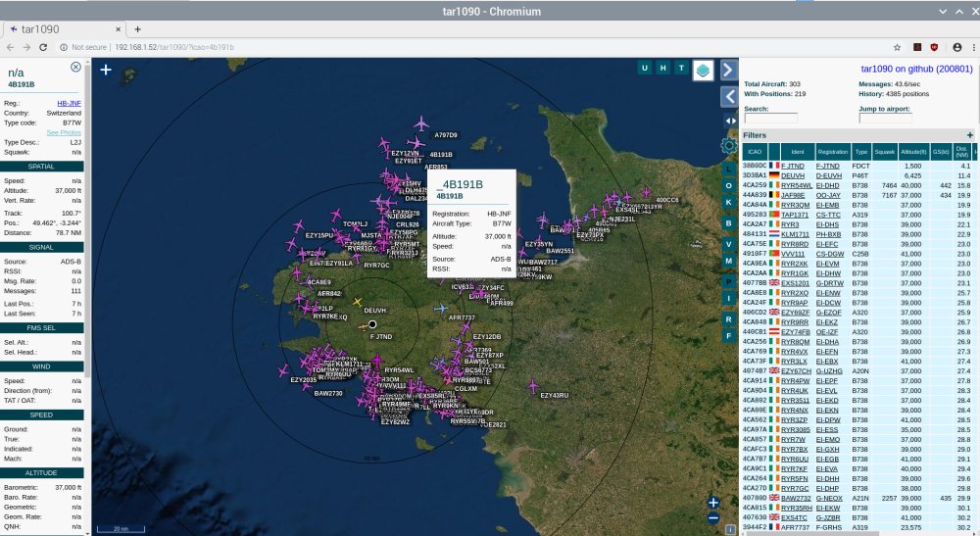Bookmark this page with star icon

click(897, 47)
